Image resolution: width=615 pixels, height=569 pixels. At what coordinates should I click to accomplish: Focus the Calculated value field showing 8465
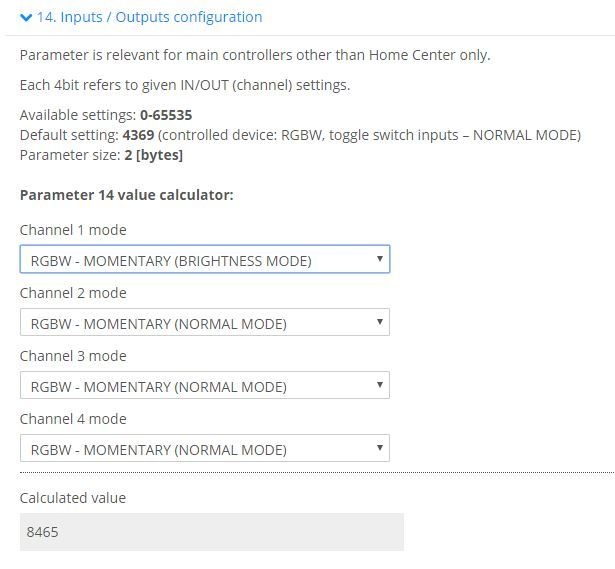(x=211, y=532)
